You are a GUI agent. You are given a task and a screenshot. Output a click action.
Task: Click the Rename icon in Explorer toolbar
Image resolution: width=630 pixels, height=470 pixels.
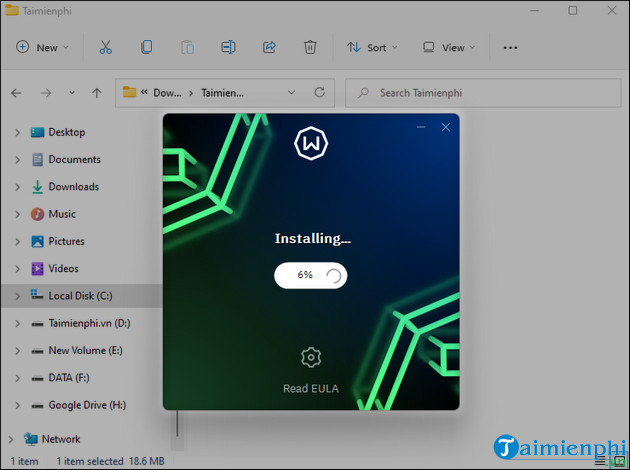point(228,47)
